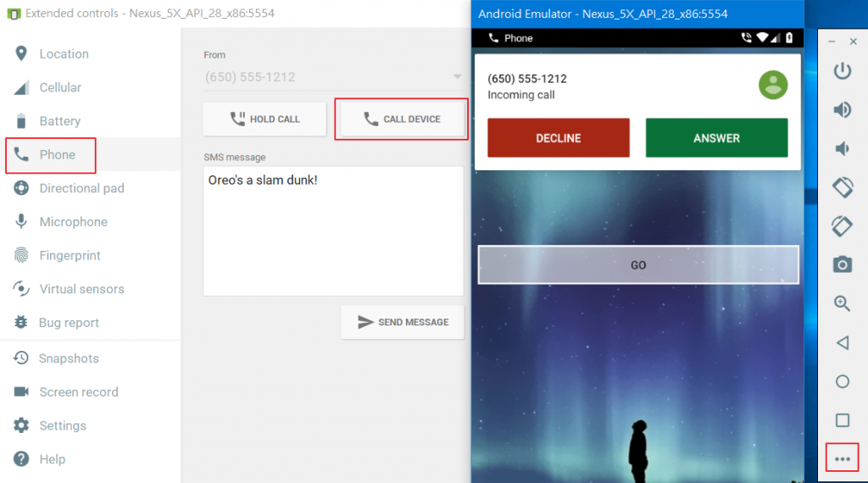868x483 pixels.
Task: Click the zoom magnifier icon
Action: click(x=843, y=303)
